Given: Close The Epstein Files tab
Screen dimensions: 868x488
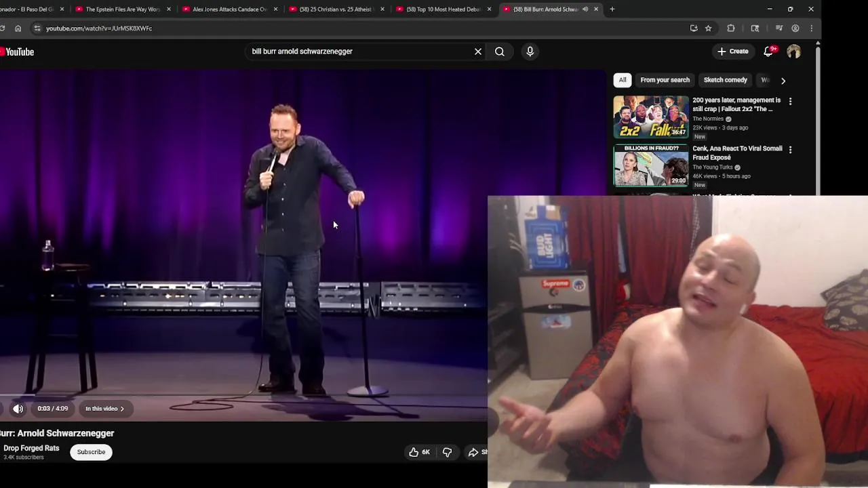Looking at the screenshot, I should [169, 9].
